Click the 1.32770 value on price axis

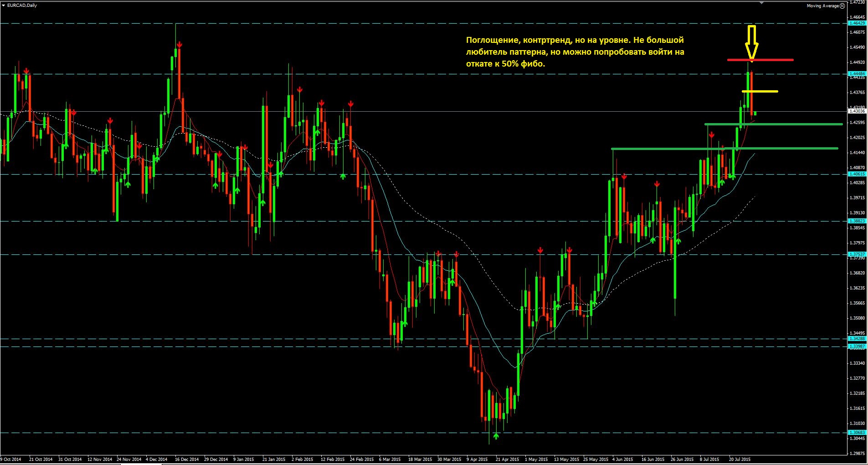[x=858, y=378]
